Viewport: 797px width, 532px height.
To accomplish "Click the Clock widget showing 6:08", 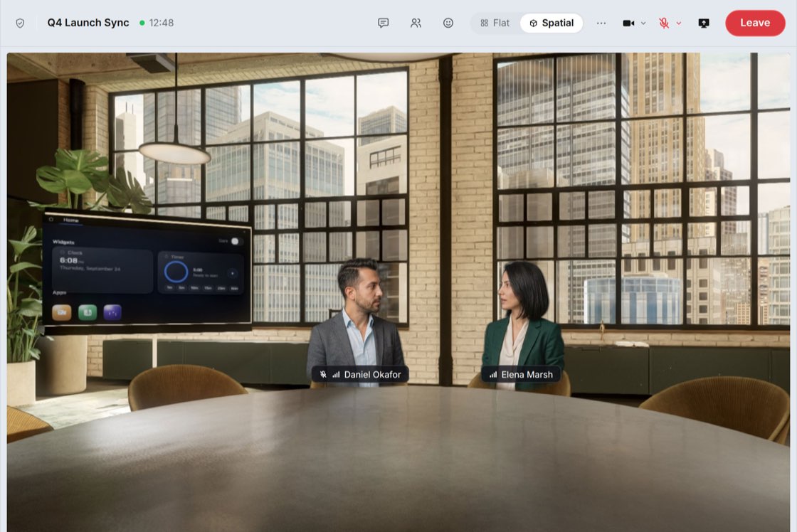I will pyautogui.click(x=102, y=270).
